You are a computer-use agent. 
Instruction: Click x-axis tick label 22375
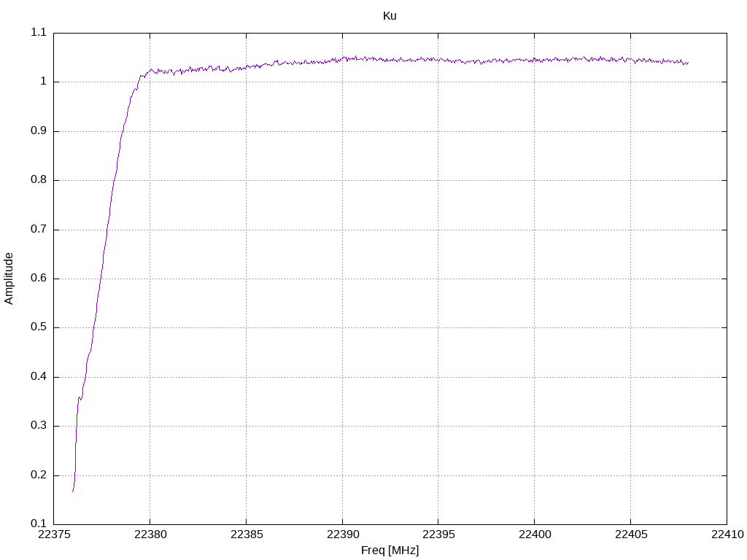pyautogui.click(x=54, y=534)
